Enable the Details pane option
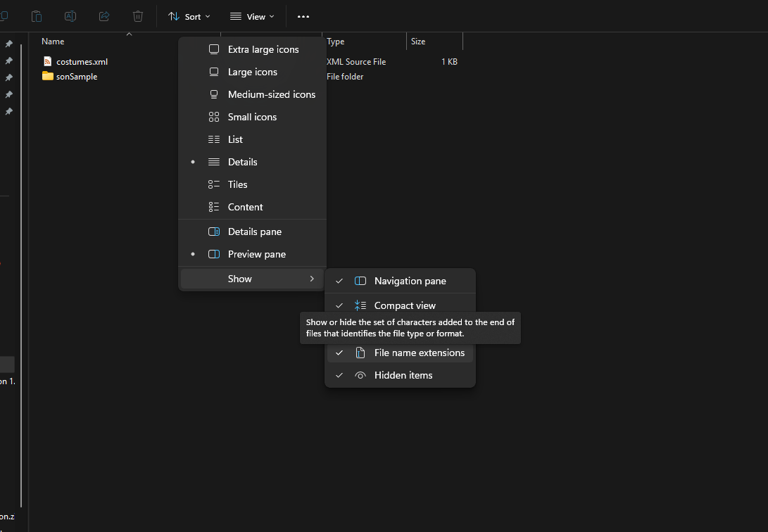This screenshot has height=532, width=768. (253, 231)
